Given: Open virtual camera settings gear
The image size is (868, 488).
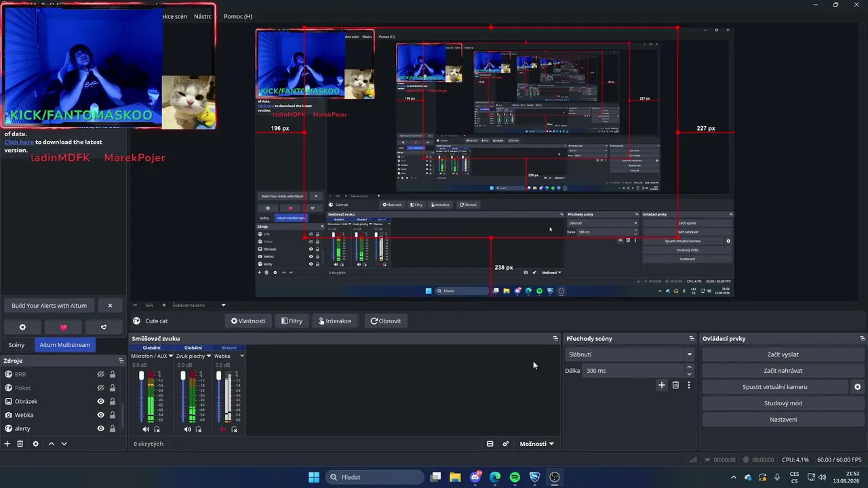Looking at the screenshot, I should (x=857, y=387).
